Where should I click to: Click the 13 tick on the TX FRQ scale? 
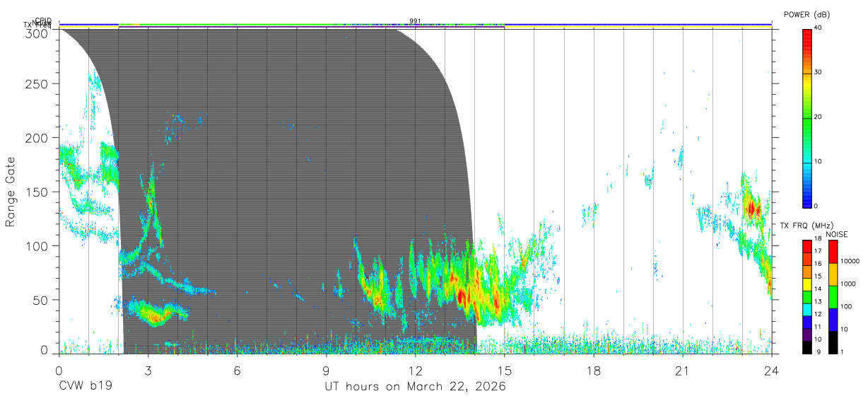pyautogui.click(x=818, y=301)
